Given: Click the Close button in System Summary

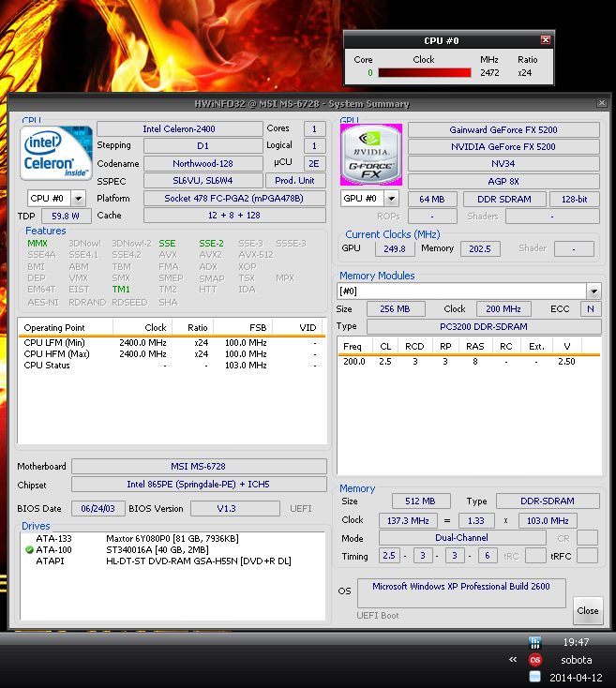Looking at the screenshot, I should [588, 610].
